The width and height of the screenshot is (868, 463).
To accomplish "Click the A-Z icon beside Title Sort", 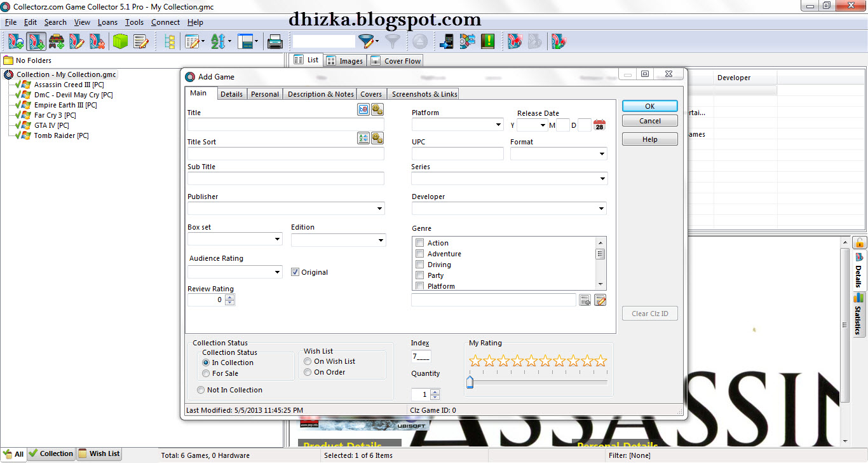I will point(363,138).
